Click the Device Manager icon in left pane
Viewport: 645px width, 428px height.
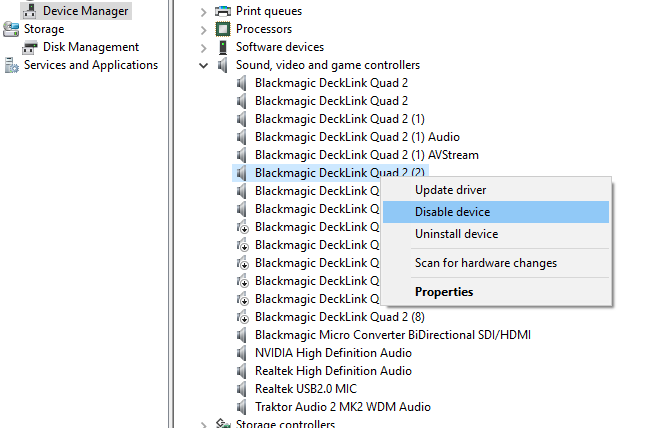tap(29, 11)
